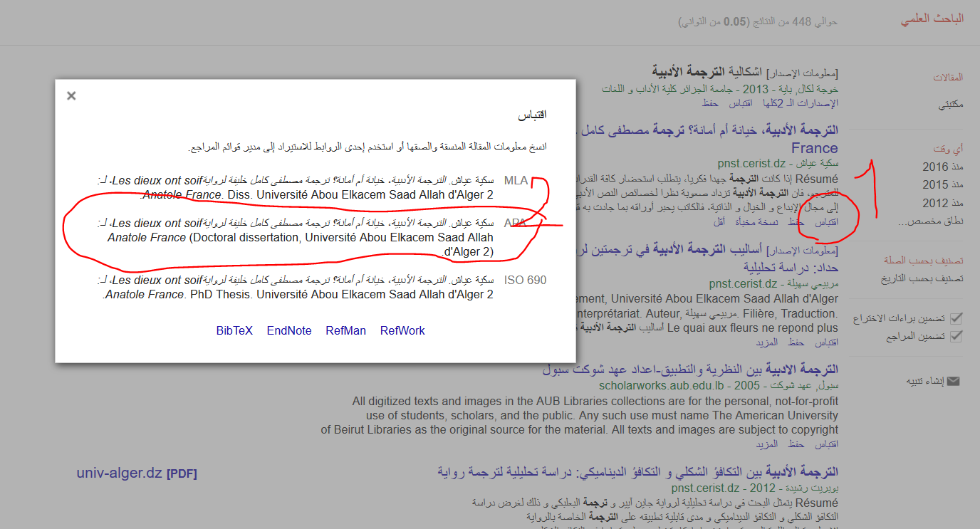Viewport: 980px width, 529px height.
Task: Filter results منذ 2016
Action: click(943, 167)
